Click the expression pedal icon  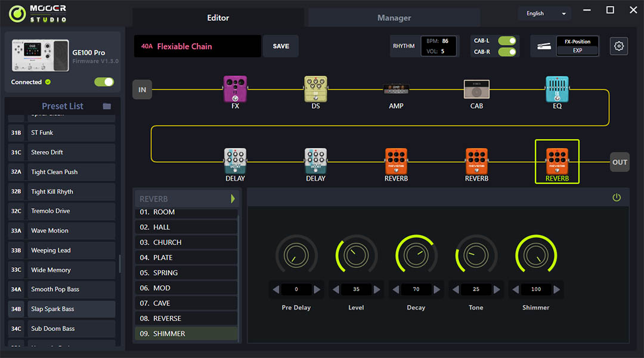click(544, 46)
